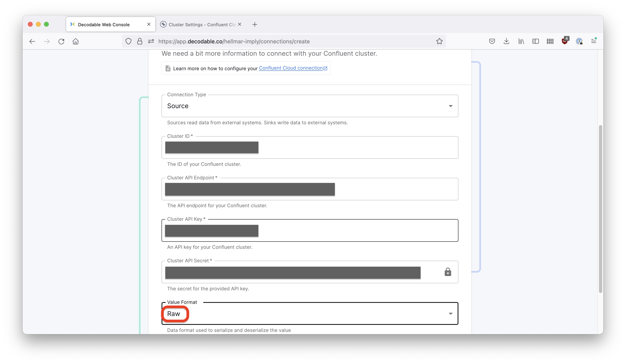Open a new browser tab
This screenshot has height=364, width=626.
pos(255,24)
